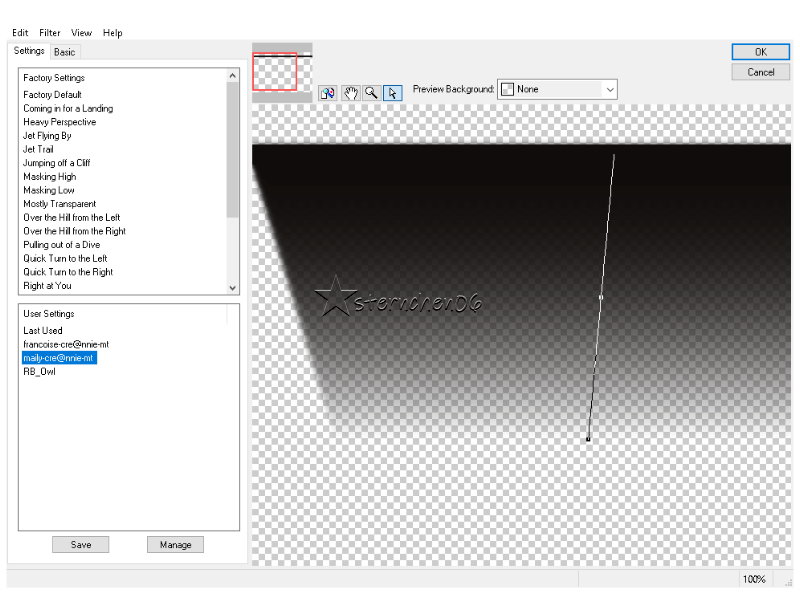Select the RB_Owl user setting
This screenshot has height=594, width=800.
pyautogui.click(x=39, y=372)
